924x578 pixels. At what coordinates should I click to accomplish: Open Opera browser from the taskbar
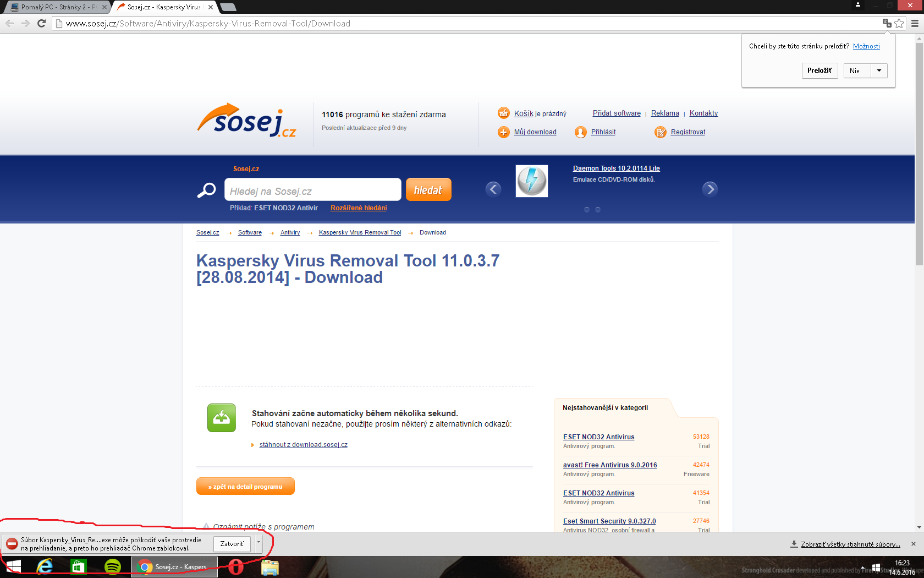click(x=236, y=566)
